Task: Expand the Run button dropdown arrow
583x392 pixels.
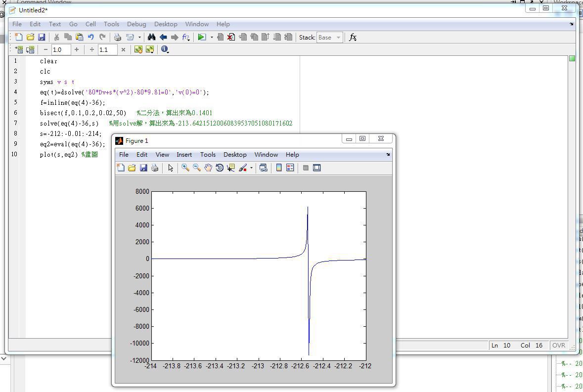Action: (x=212, y=37)
